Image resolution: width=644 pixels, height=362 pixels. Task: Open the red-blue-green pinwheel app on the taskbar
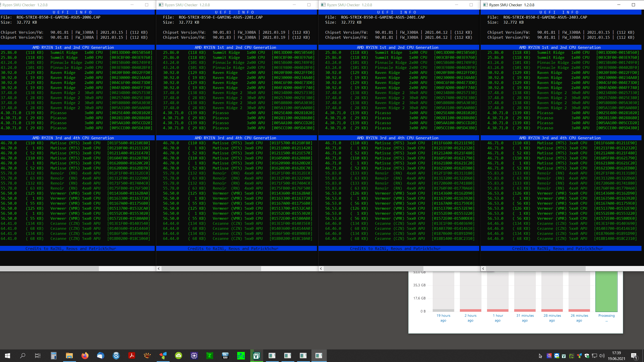click(x=163, y=355)
